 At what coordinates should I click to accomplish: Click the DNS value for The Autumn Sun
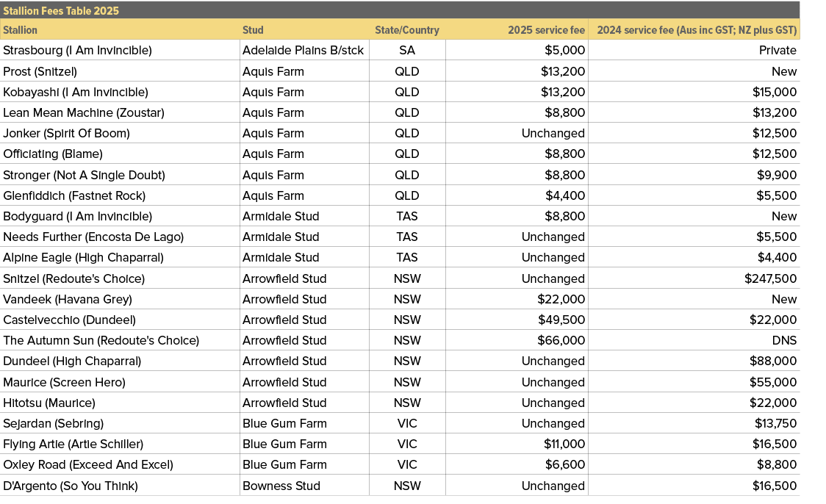point(785,340)
